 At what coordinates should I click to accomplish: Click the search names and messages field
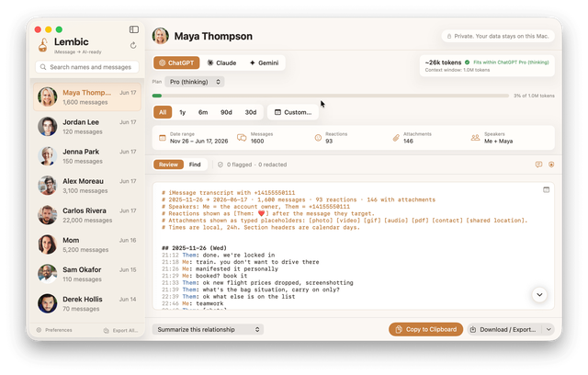[x=87, y=67]
